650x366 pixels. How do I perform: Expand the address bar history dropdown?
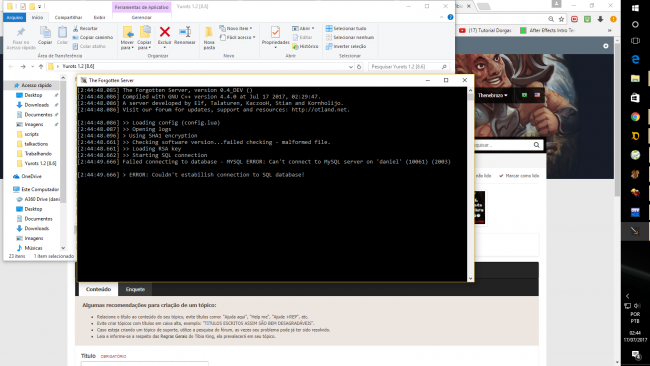coord(351,66)
